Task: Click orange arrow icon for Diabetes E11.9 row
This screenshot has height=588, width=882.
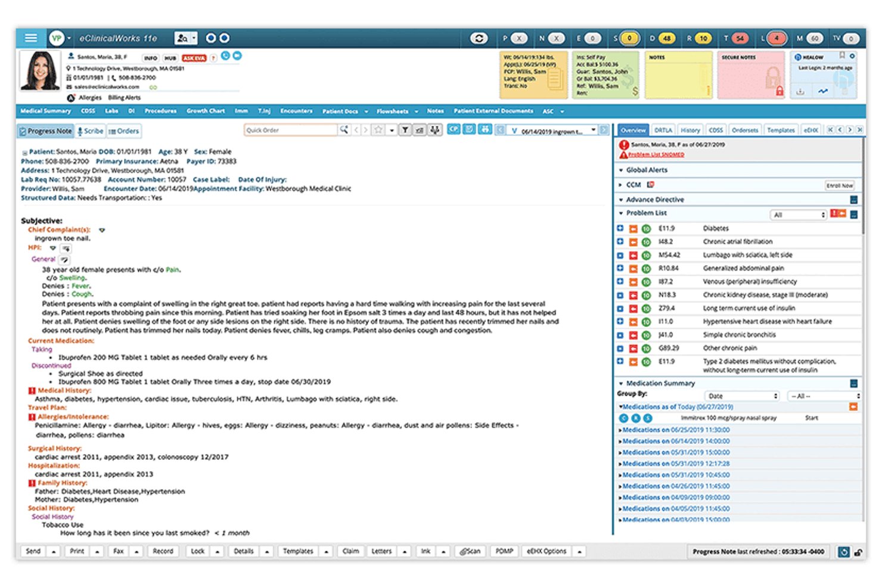Action: click(x=633, y=229)
